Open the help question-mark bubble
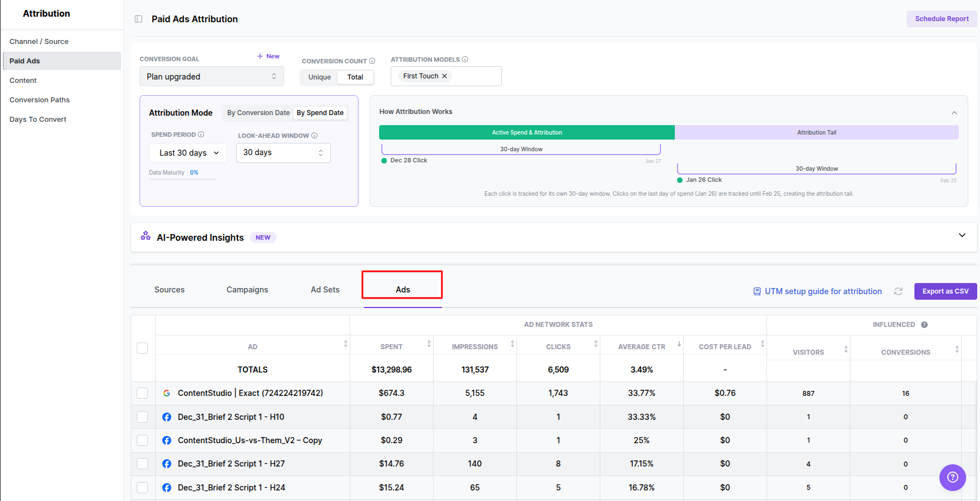980x501 pixels. click(952, 477)
